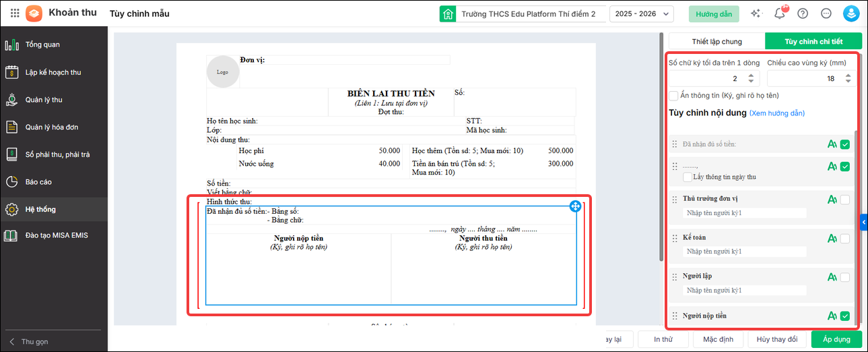Open font settings for Kế toán
The width and height of the screenshot is (868, 352).
tap(832, 238)
